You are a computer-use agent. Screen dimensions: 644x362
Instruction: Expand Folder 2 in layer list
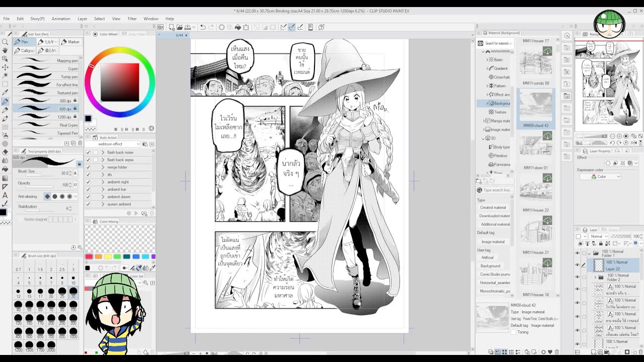(x=596, y=278)
